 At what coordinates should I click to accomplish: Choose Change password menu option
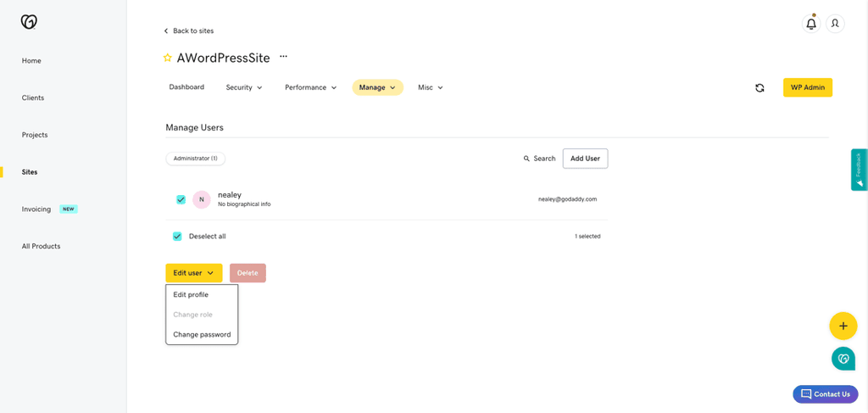coord(202,334)
